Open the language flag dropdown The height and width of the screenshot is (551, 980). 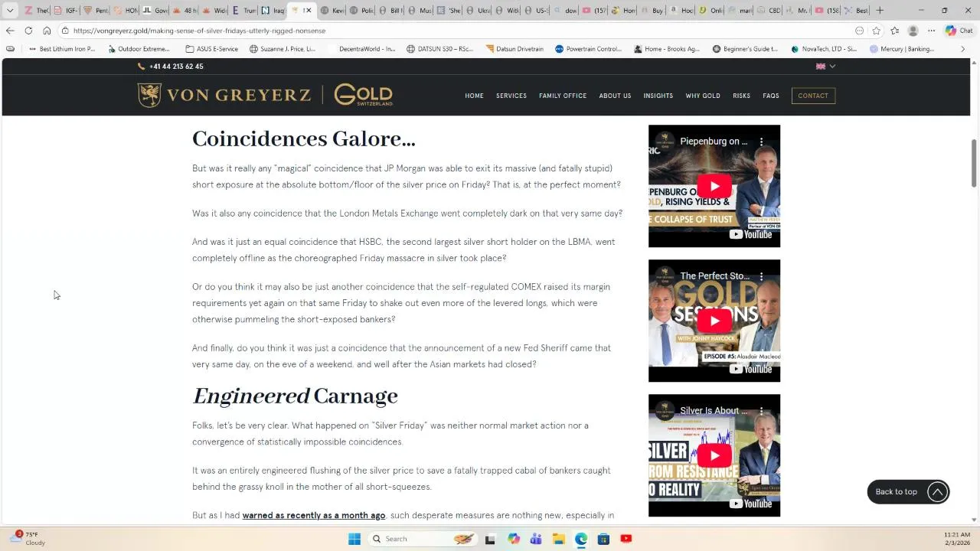[x=825, y=67]
